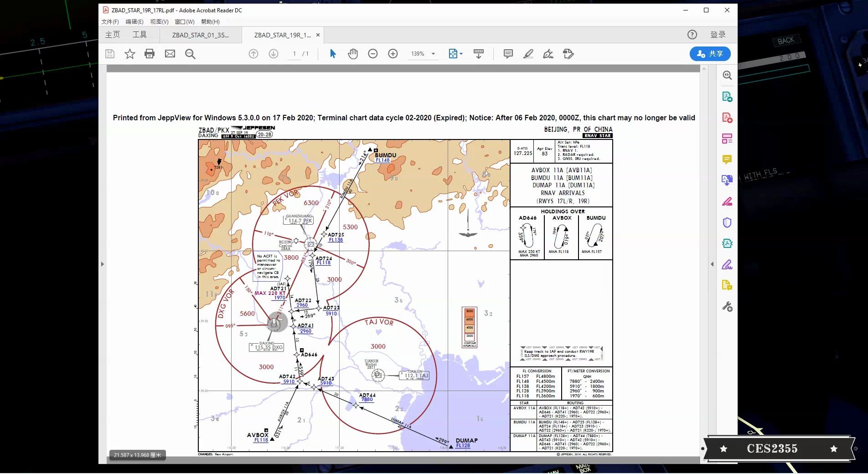Click the 共享 share button
868x474 pixels.
[x=710, y=54]
